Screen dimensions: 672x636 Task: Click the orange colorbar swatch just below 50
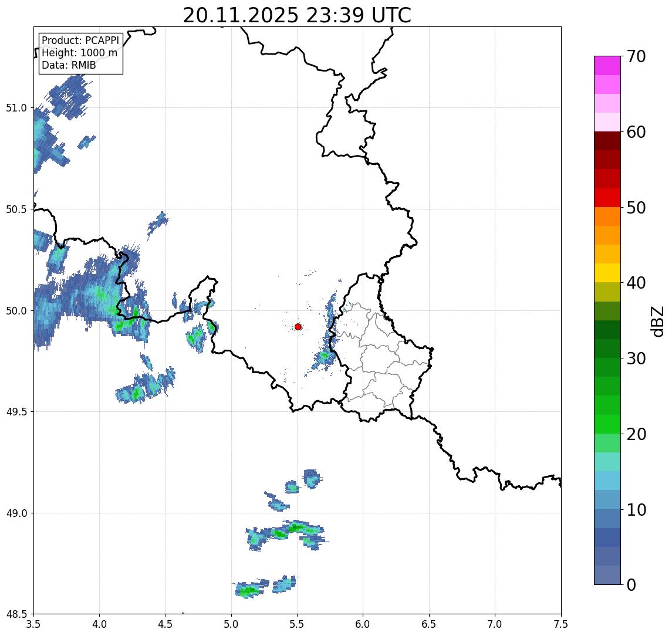coord(607,216)
